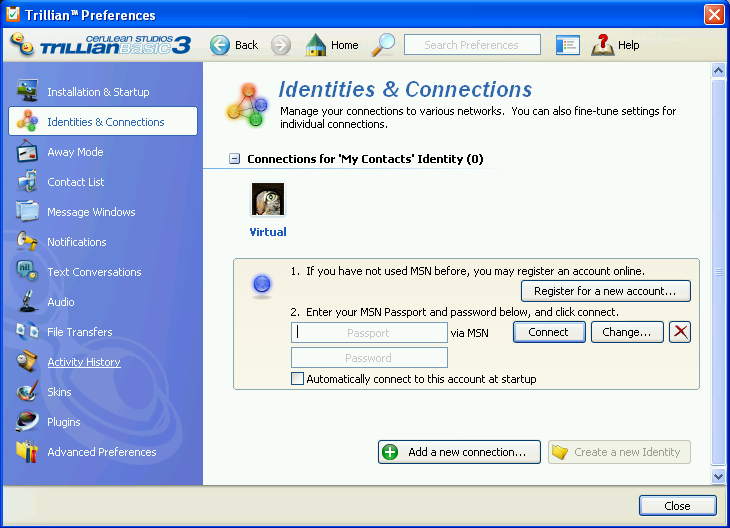The width and height of the screenshot is (730, 528).
Task: Click the Activity History scroll icon
Action: (x=27, y=361)
